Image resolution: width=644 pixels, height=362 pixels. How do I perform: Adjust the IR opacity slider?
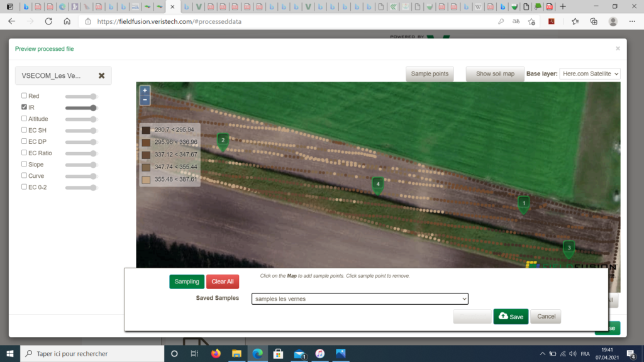coord(82,108)
